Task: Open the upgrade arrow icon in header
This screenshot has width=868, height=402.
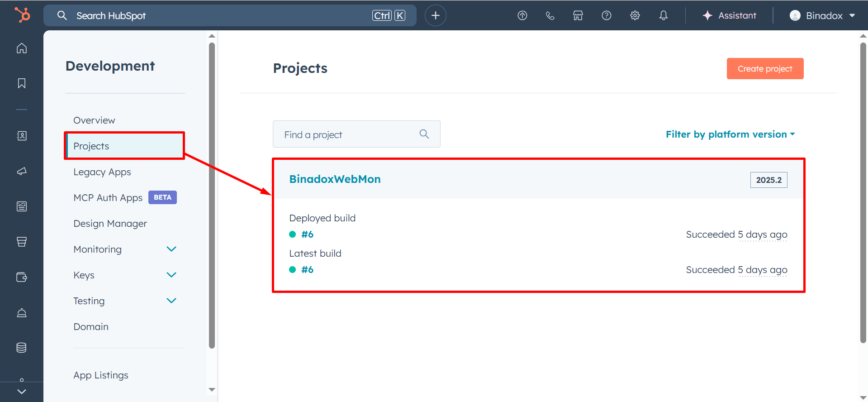Action: [x=522, y=15]
